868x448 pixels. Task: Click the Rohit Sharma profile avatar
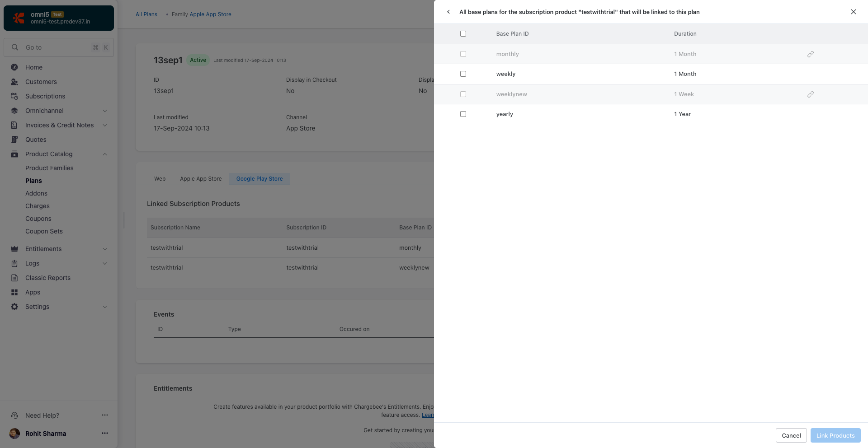[14, 434]
